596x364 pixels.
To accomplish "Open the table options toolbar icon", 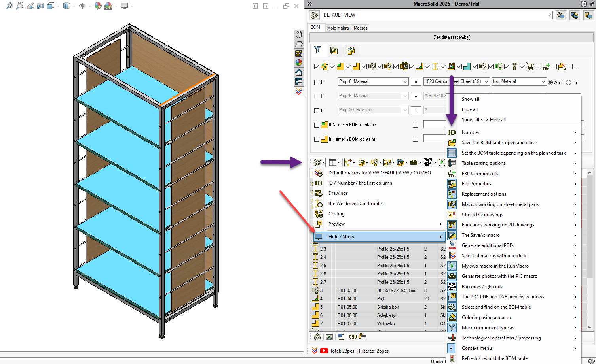I will coord(333,162).
